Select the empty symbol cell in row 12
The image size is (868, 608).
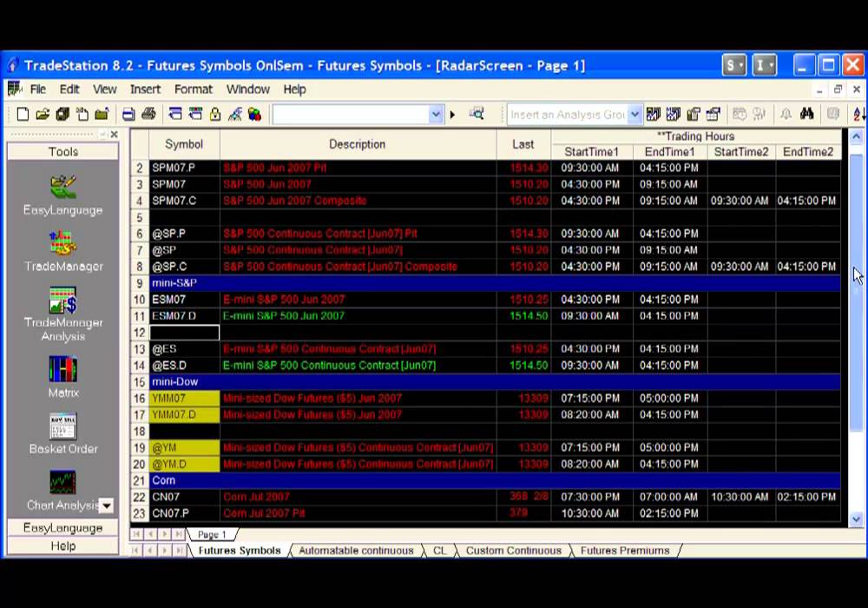pos(184,333)
